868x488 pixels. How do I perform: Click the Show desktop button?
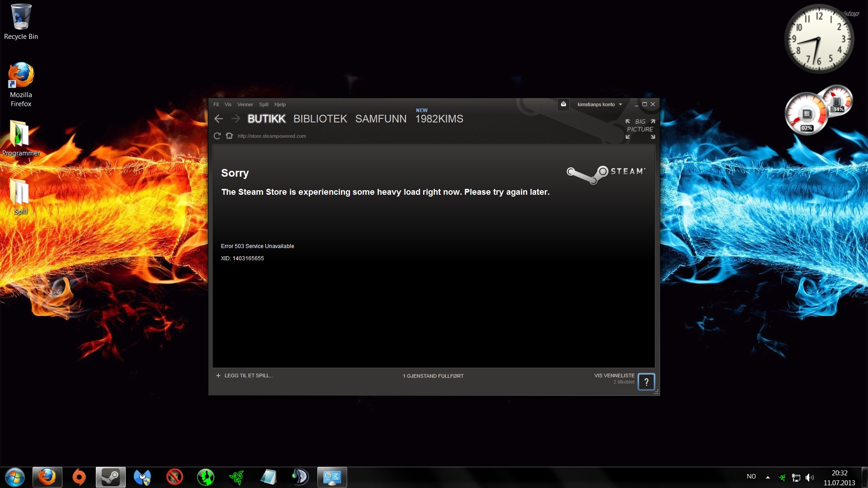point(864,478)
